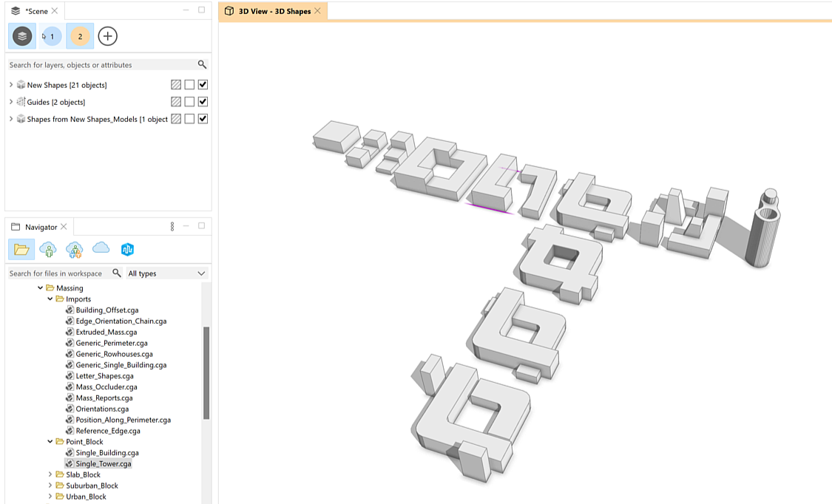Click the search for layers input field

pyautogui.click(x=101, y=65)
